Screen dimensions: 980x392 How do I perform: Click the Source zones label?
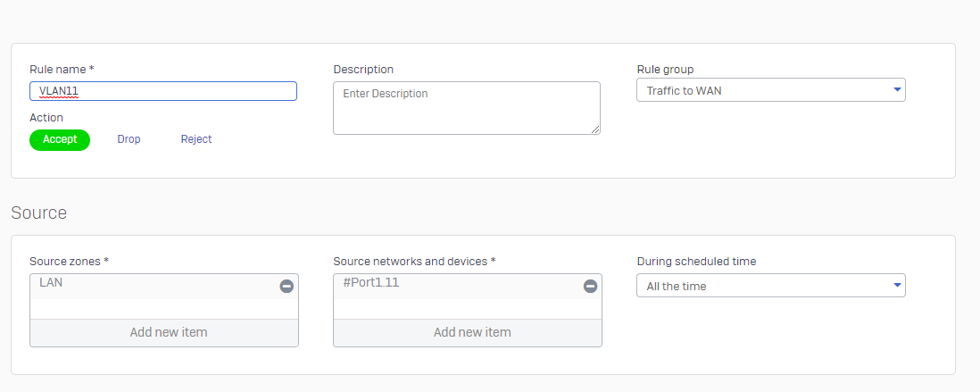point(70,262)
